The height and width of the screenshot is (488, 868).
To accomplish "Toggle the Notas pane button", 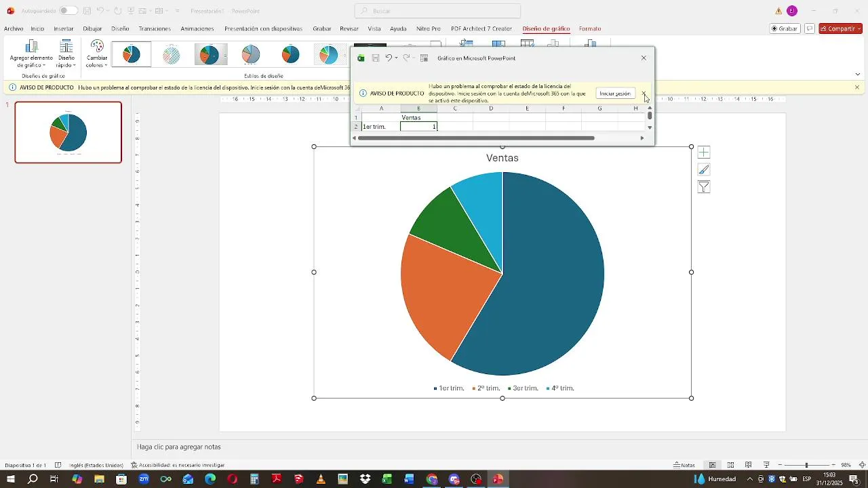I will [684, 465].
